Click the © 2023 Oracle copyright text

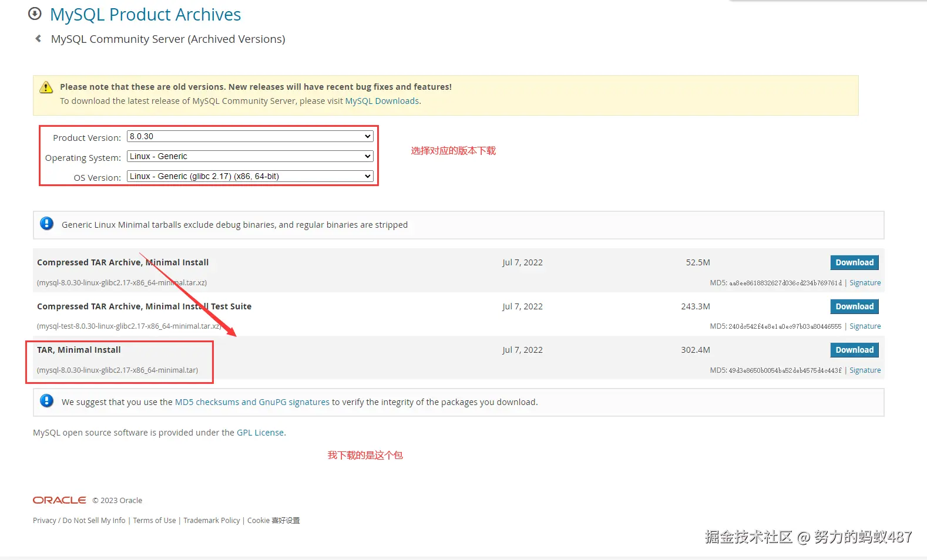pos(117,501)
